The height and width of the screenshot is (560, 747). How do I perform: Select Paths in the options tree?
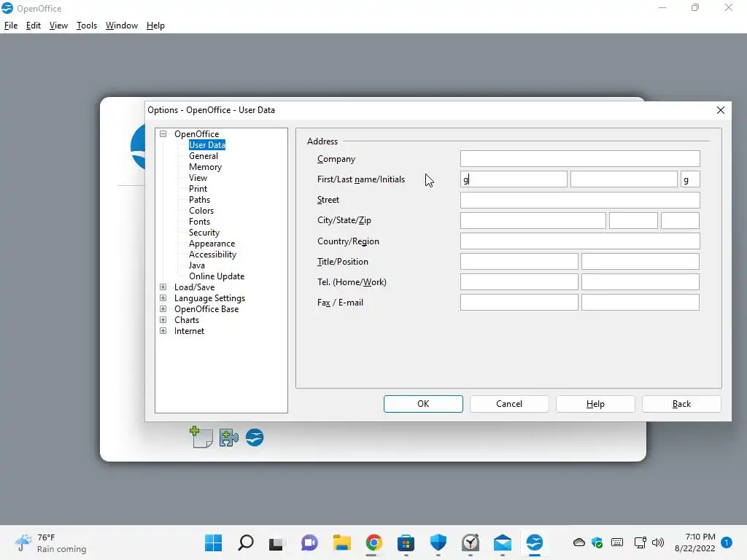[199, 200]
